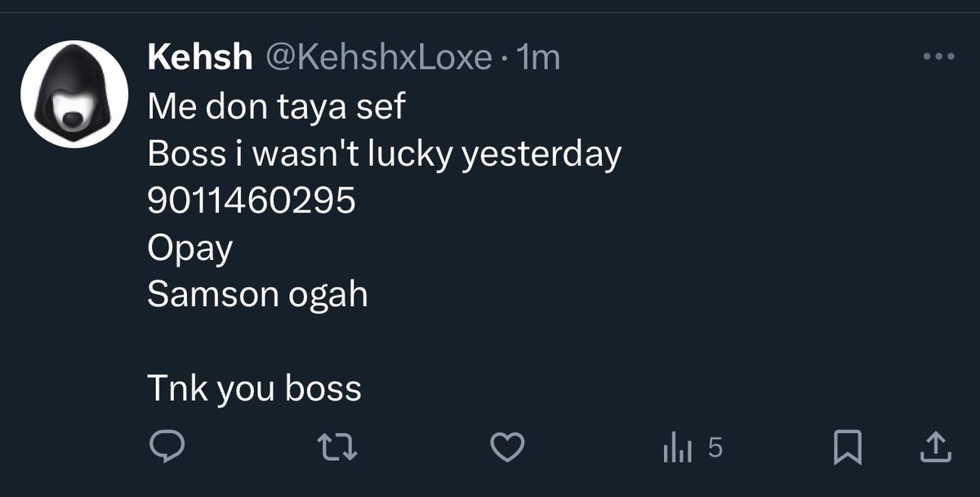Click the 'Samson ogah' name line
The height and width of the screenshot is (497, 980).
tap(258, 295)
